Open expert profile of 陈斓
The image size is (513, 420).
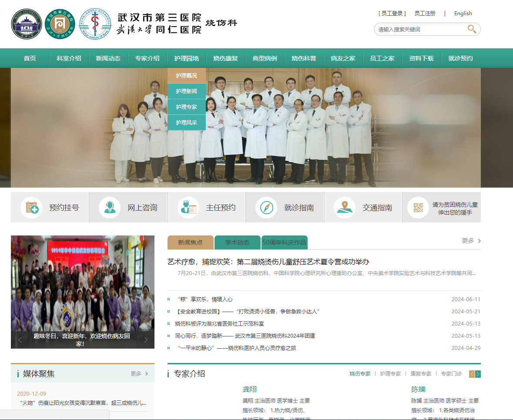[x=419, y=389]
